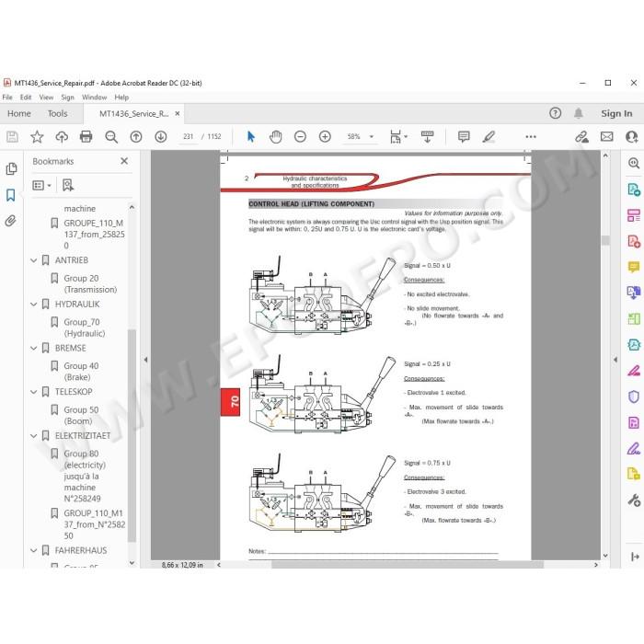Open the View menu
The width and height of the screenshot is (644, 644).
[46, 98]
